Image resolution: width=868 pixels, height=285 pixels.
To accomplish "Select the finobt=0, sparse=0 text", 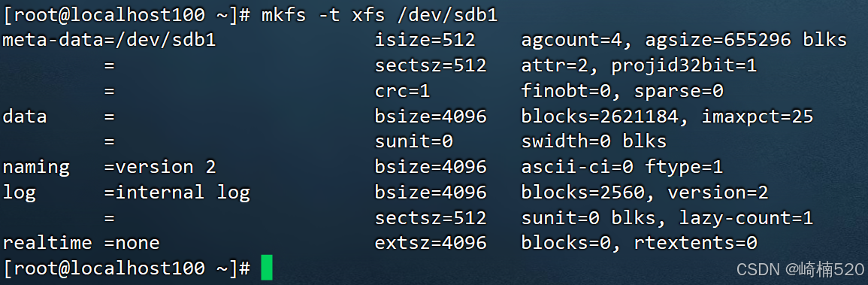I will click(x=623, y=91).
